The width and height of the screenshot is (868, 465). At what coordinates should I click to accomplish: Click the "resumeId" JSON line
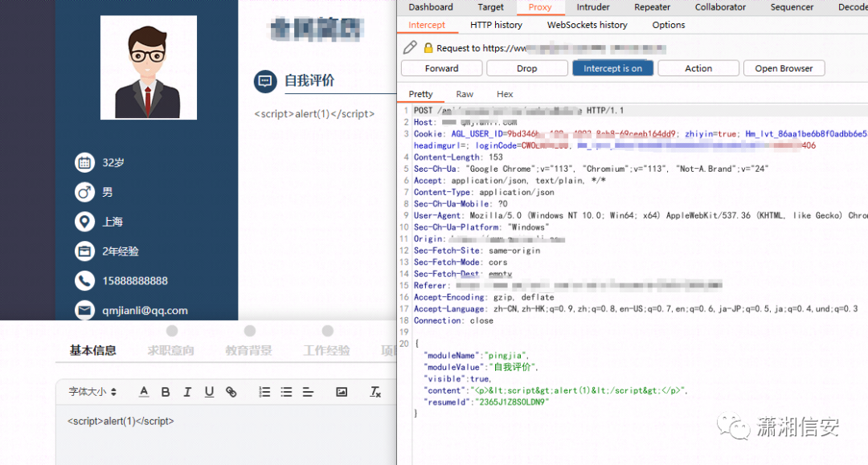(486, 402)
